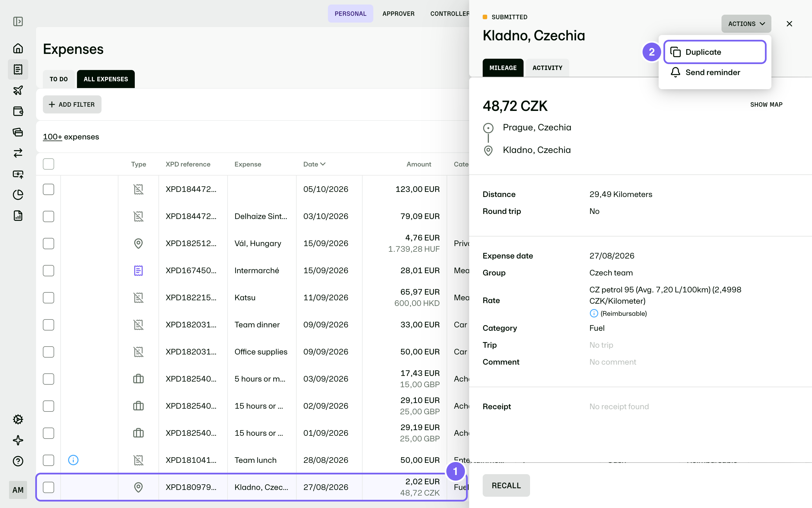Open the Settings gear icon
The image size is (812, 508).
coord(18,419)
